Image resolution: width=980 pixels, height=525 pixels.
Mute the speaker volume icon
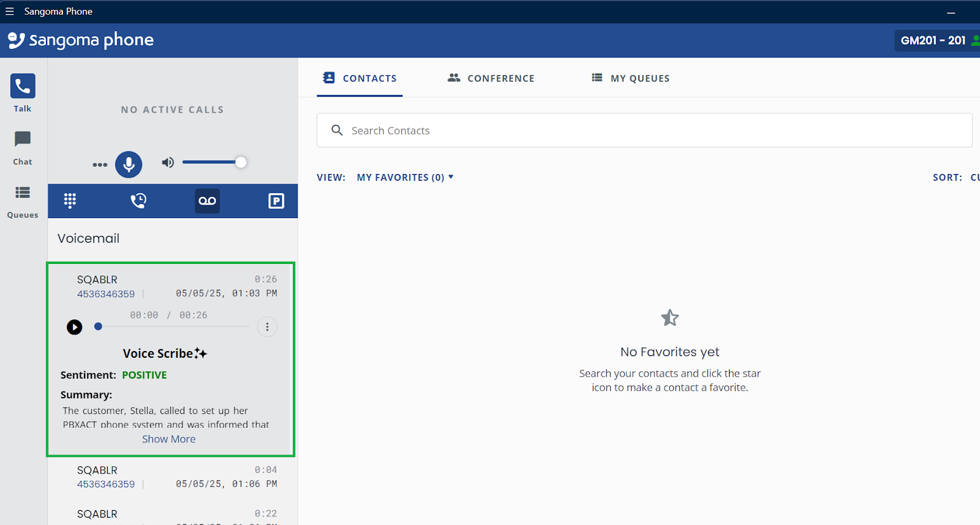(x=168, y=162)
